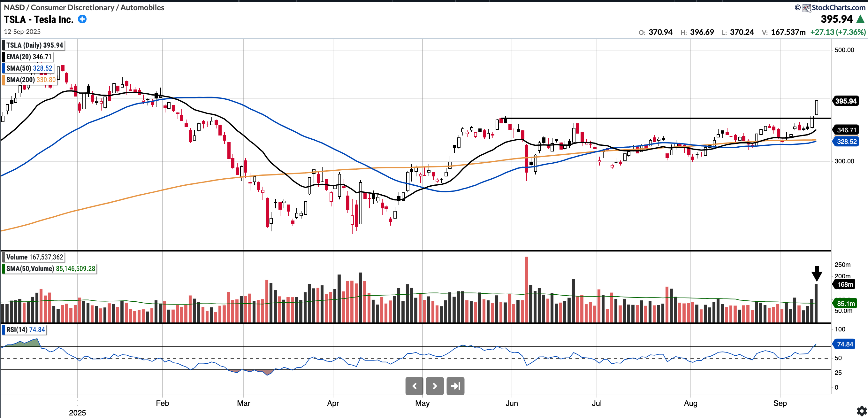Open chart settings gear icon
Viewport: 868px width, 418px height.
[x=861, y=411]
